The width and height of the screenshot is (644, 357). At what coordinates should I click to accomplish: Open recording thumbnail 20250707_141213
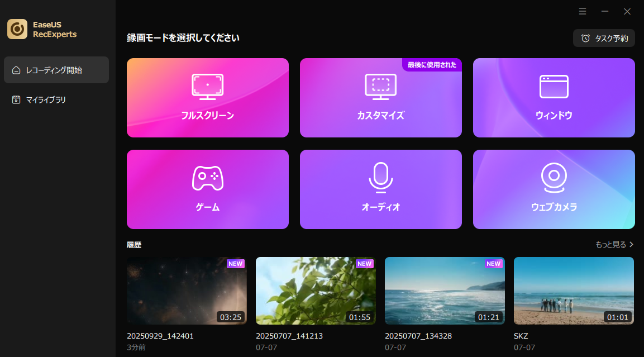(x=316, y=291)
